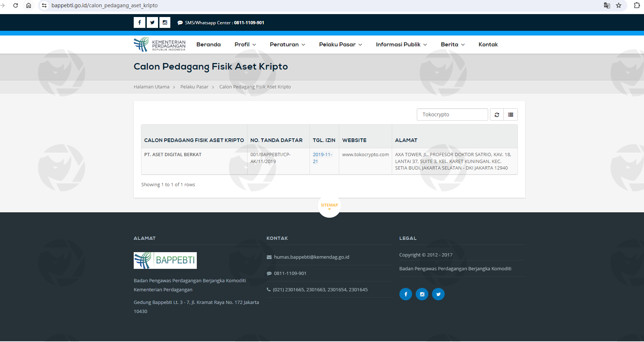
Task: Toggle table list view icon
Action: pyautogui.click(x=511, y=114)
